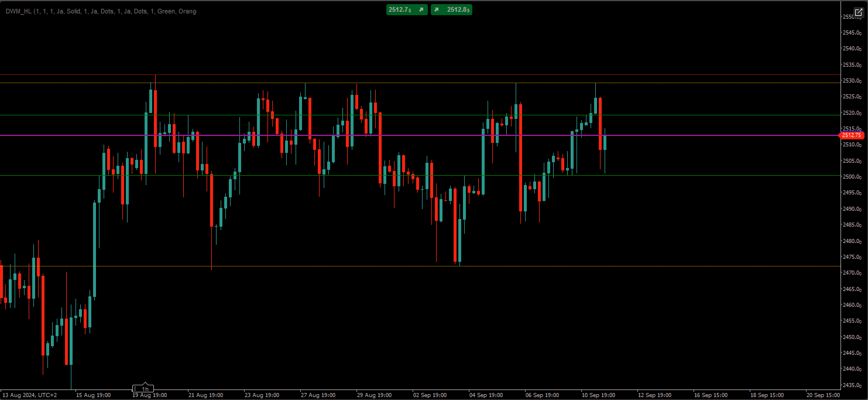Click the detach chart pop-out icon
The image size is (868, 400).
click(x=859, y=12)
